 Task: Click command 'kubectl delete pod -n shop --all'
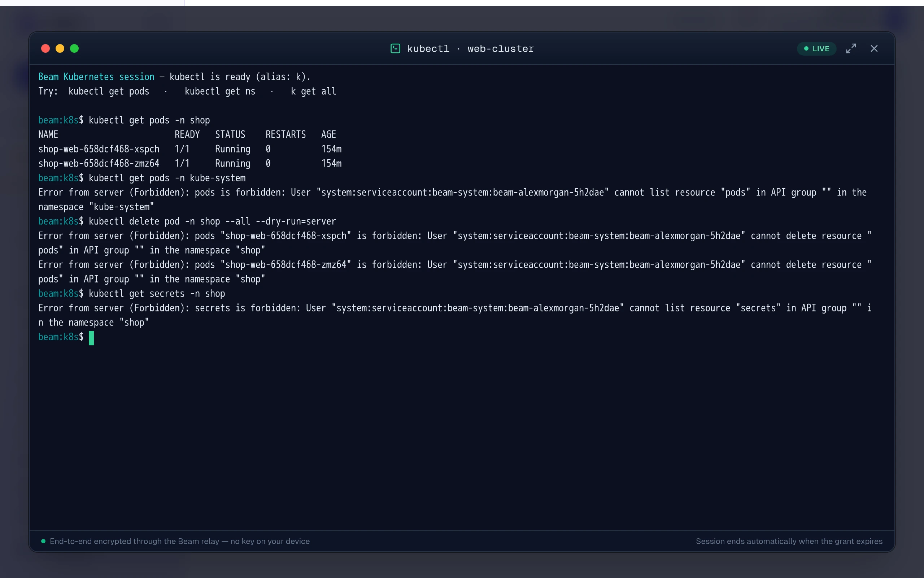[x=170, y=221]
